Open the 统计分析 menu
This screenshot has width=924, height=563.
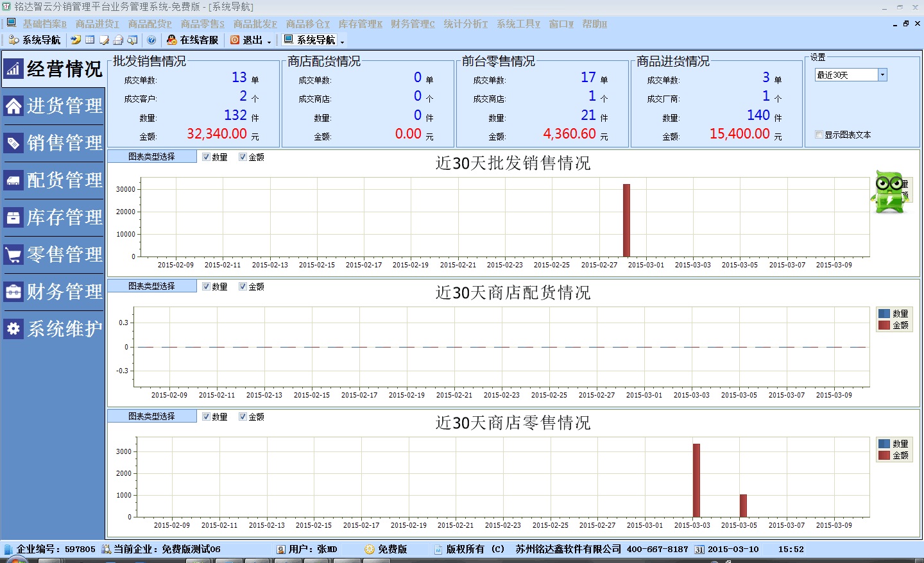[x=465, y=24]
